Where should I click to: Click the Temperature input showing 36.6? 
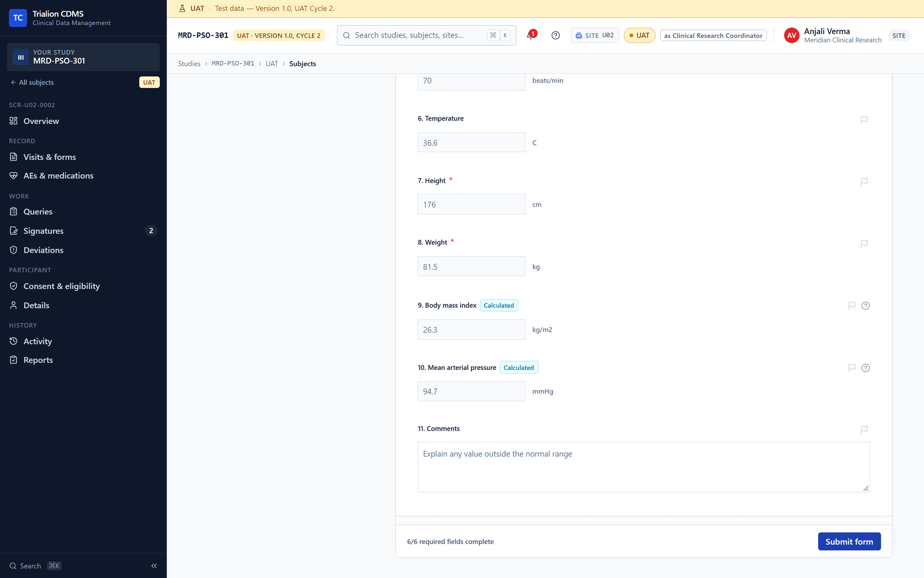tap(471, 143)
